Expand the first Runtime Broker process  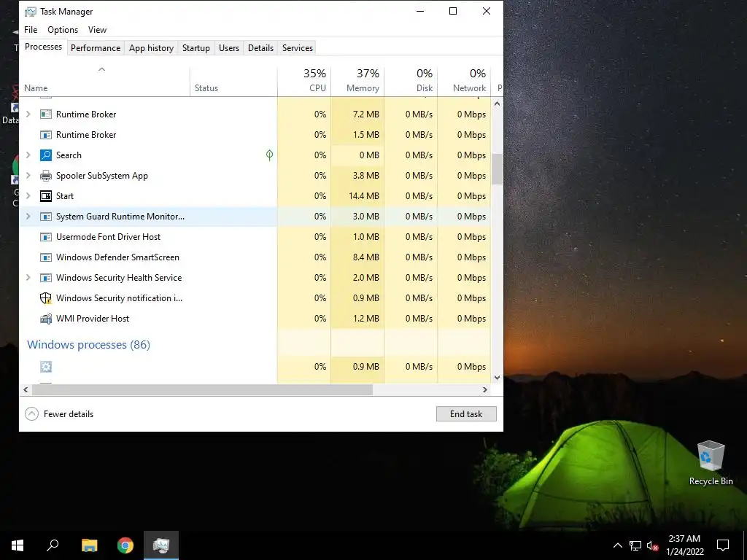coord(28,114)
